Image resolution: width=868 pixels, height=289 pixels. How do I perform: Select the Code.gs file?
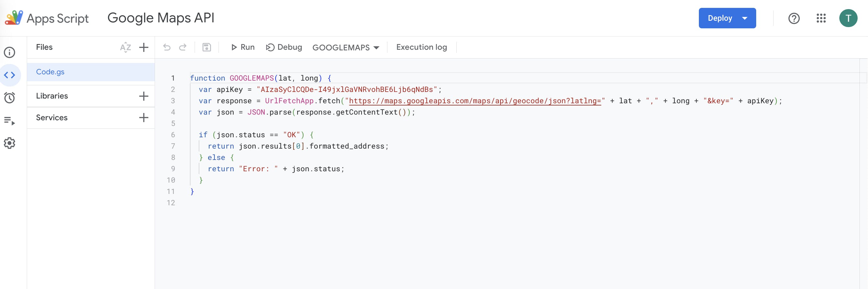pyautogui.click(x=91, y=72)
